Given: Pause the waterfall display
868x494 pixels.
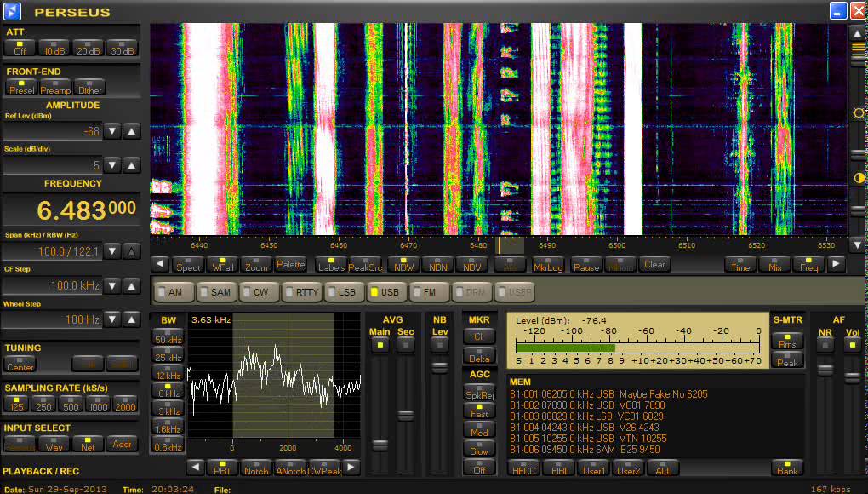Looking at the screenshot, I should click(x=586, y=264).
